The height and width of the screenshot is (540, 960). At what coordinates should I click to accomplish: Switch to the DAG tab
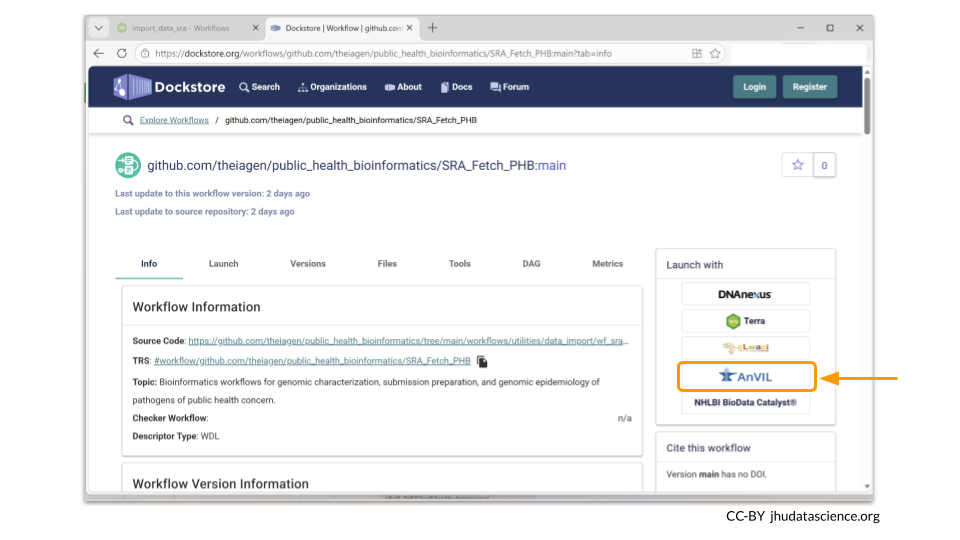coord(531,264)
